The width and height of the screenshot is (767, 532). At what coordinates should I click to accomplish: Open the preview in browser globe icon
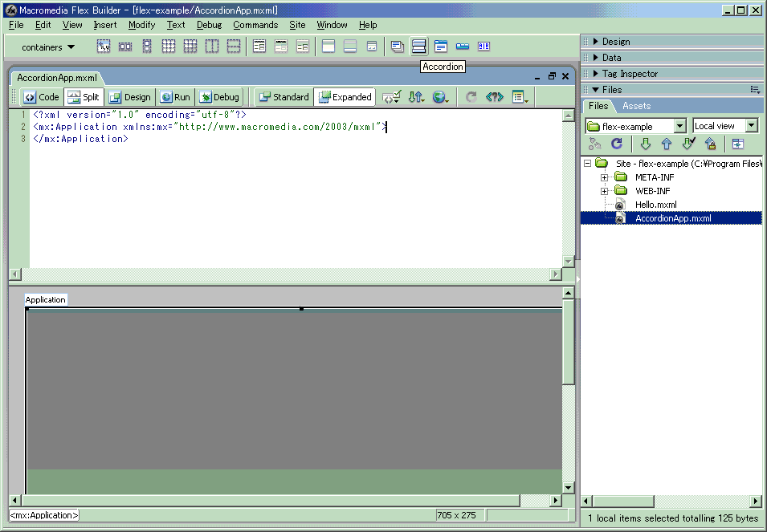(441, 97)
